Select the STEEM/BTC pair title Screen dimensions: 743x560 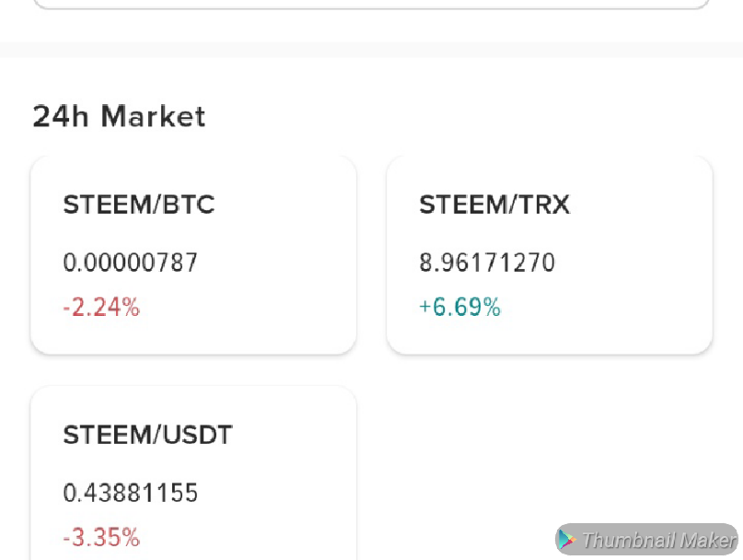(x=138, y=204)
